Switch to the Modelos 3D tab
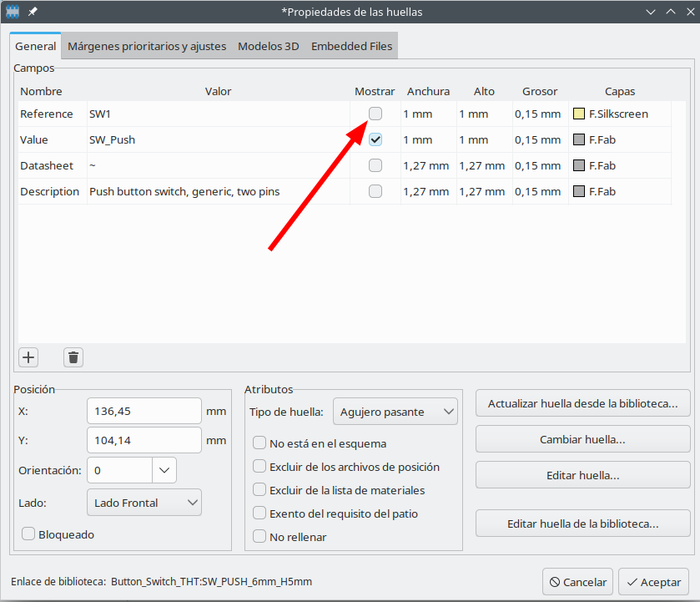The image size is (700, 602). point(268,46)
